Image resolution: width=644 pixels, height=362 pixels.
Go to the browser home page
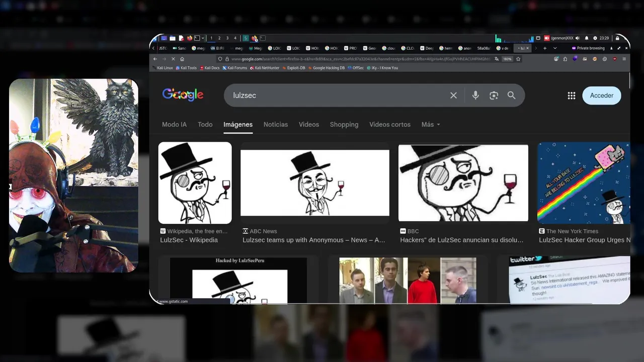[x=182, y=59]
